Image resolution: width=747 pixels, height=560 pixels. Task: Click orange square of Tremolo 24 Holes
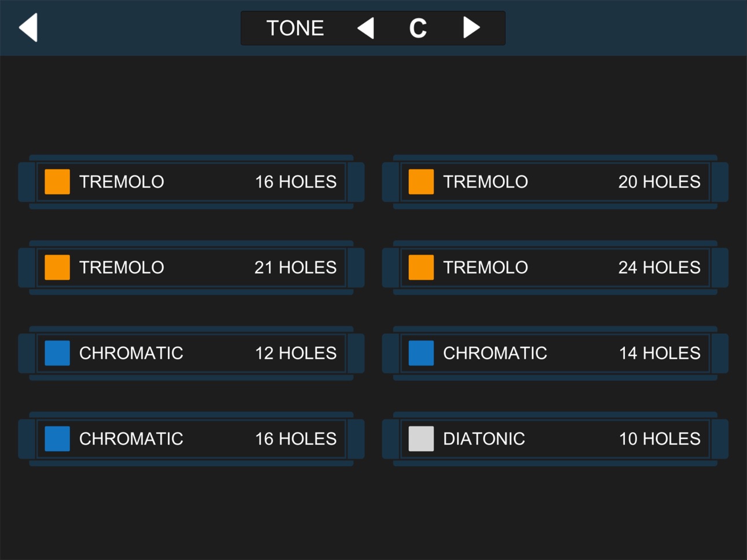tap(421, 268)
